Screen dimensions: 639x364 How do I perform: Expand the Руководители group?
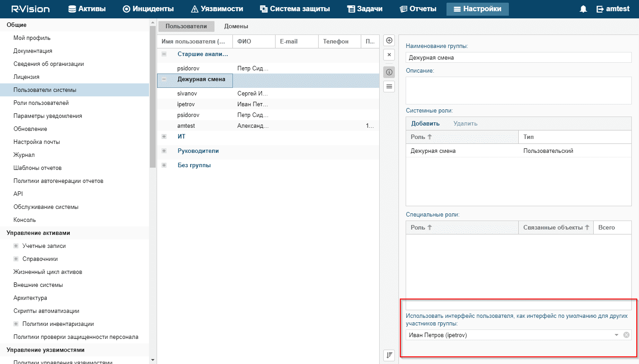coord(164,151)
